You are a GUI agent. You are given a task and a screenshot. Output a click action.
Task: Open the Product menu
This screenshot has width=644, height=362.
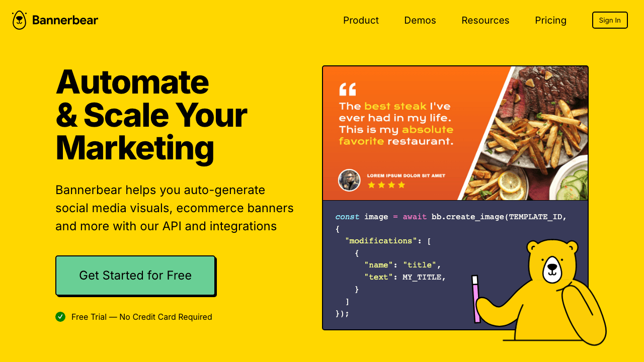pos(361,20)
